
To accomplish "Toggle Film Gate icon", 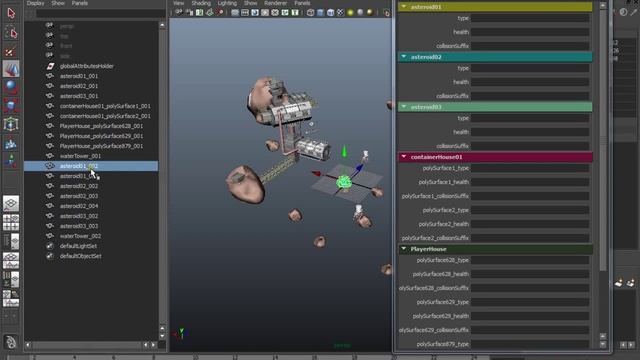I will coord(245,13).
